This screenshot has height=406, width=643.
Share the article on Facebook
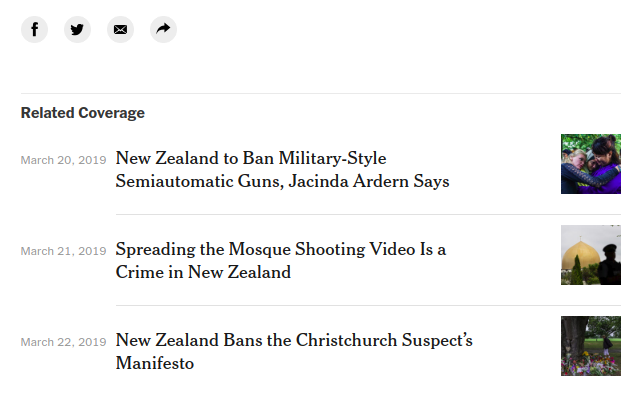pyautogui.click(x=34, y=30)
